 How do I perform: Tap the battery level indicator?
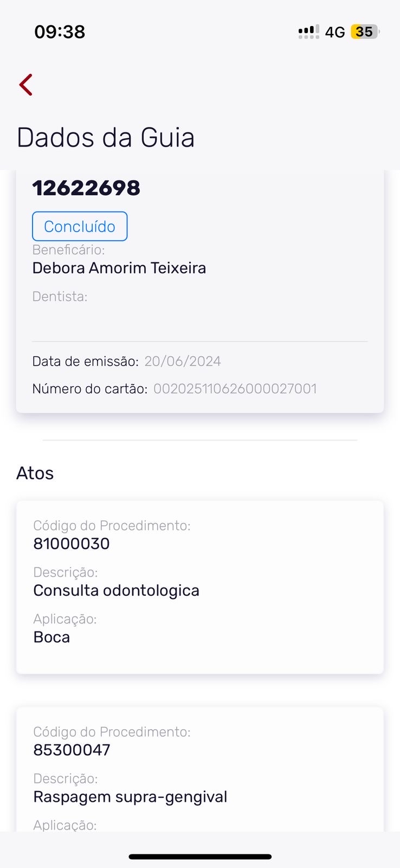pos(365,32)
